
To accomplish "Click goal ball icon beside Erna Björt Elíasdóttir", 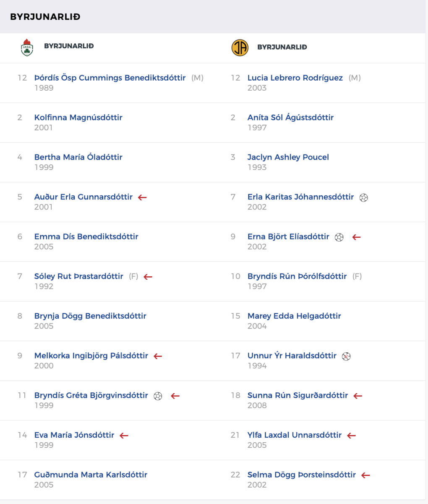I will click(x=339, y=237).
